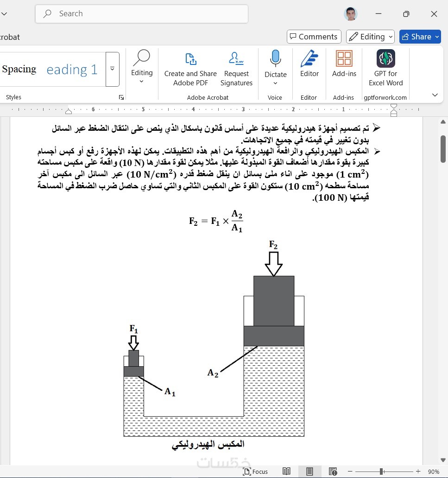Click the caption المكبس الهيدروليكي

click(x=208, y=445)
